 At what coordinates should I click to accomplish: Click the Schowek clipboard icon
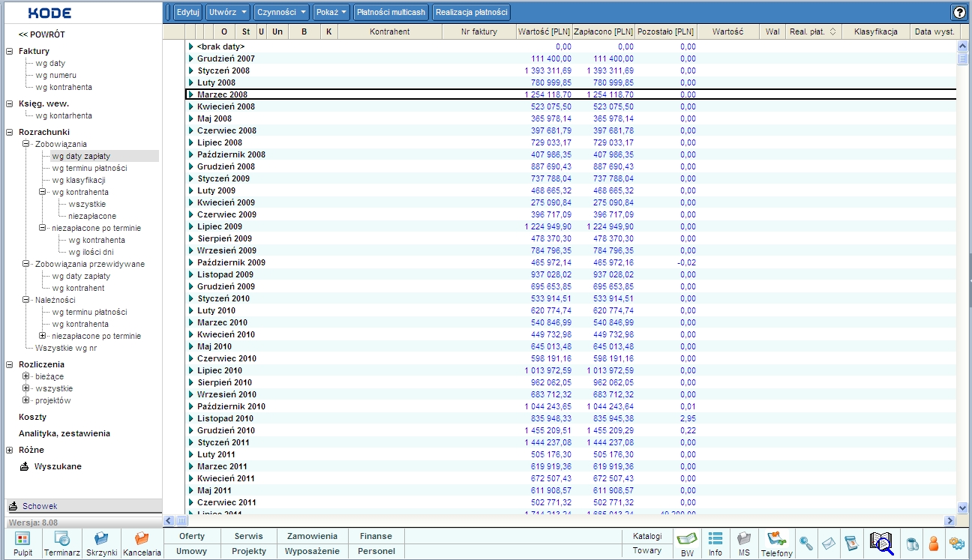pos(15,506)
